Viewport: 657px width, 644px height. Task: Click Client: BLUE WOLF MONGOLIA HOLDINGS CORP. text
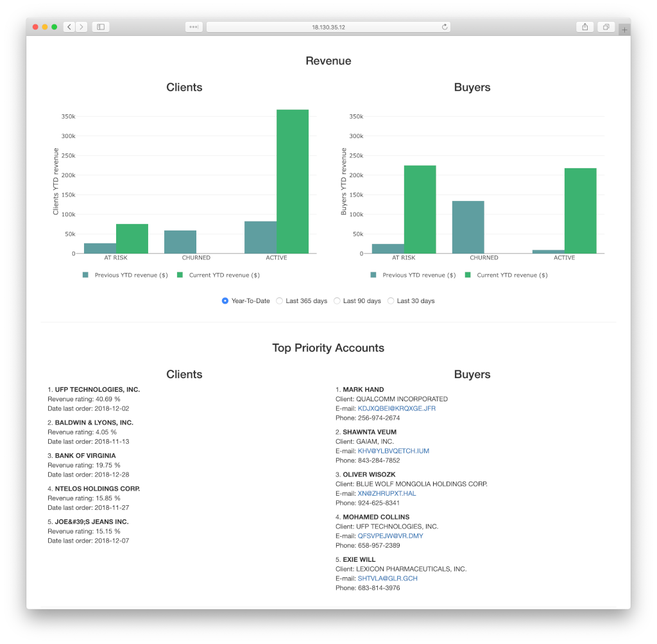[411, 484]
